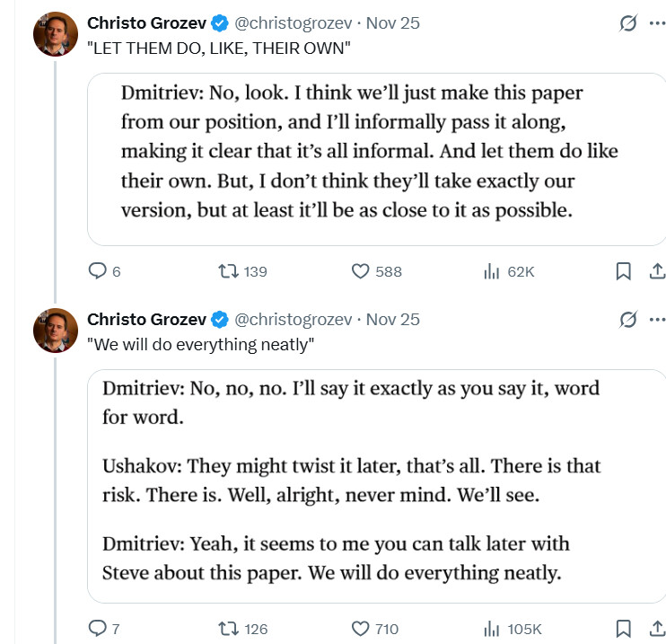Bookmark the second Christo Grozev tweet

[x=623, y=629]
